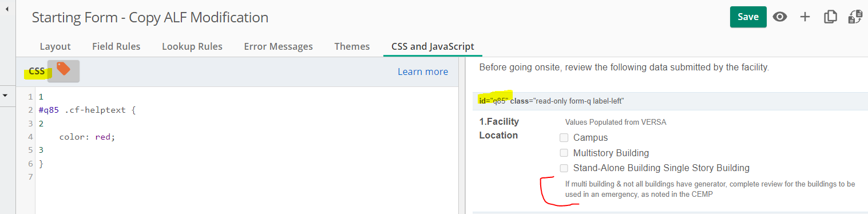Viewport: 868px width, 214px height.
Task: Expand the left panel down arrow
Action: point(6,95)
